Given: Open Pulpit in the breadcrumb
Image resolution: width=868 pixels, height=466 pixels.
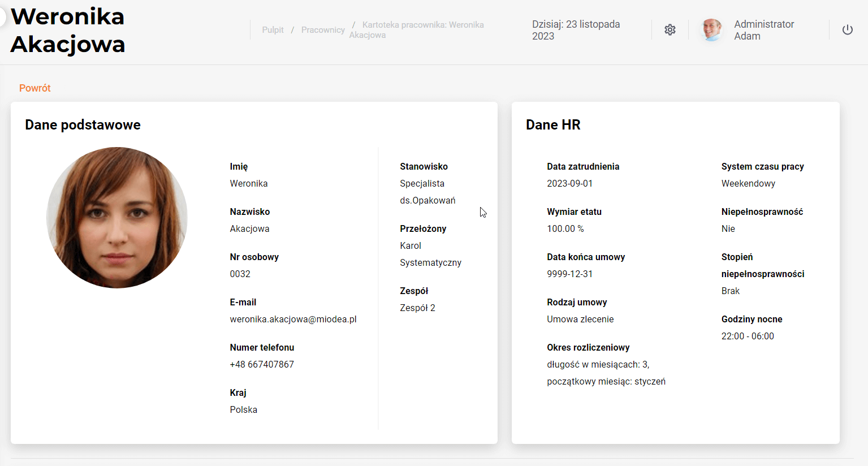Looking at the screenshot, I should [273, 30].
